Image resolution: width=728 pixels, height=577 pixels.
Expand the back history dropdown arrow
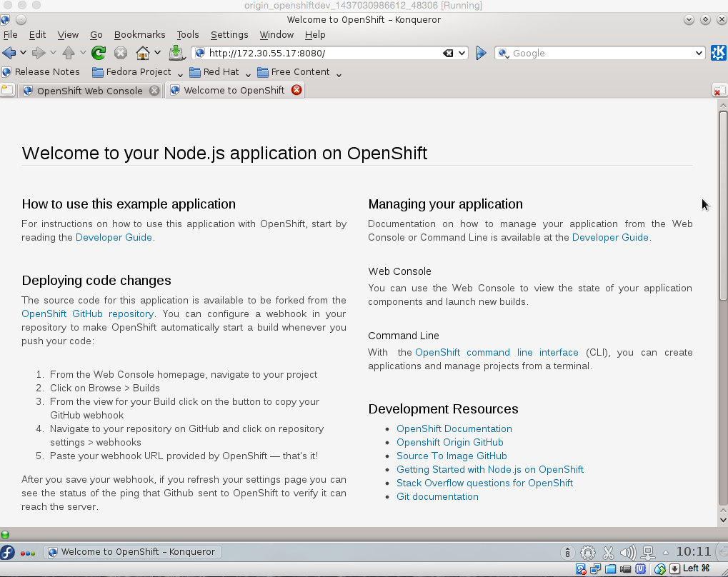23,53
